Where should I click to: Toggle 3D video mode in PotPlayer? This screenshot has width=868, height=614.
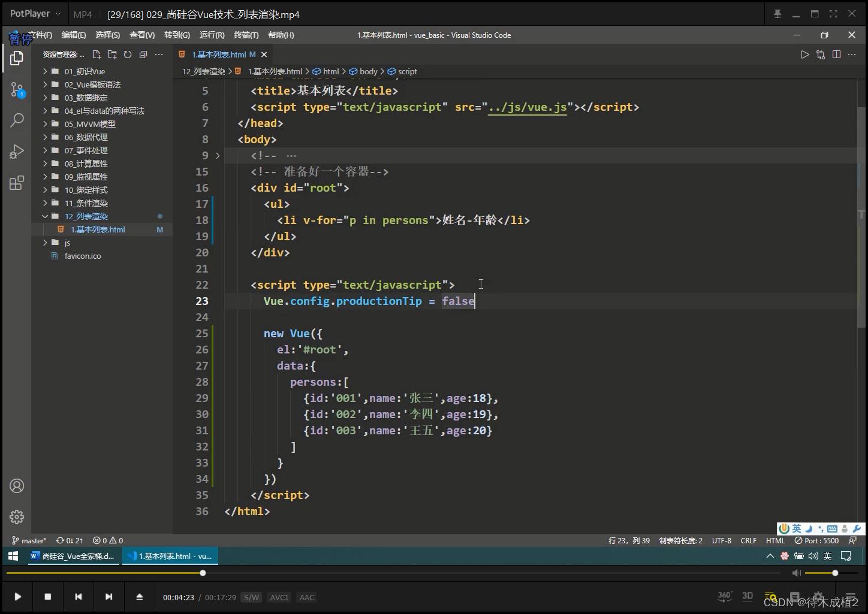tap(748, 596)
